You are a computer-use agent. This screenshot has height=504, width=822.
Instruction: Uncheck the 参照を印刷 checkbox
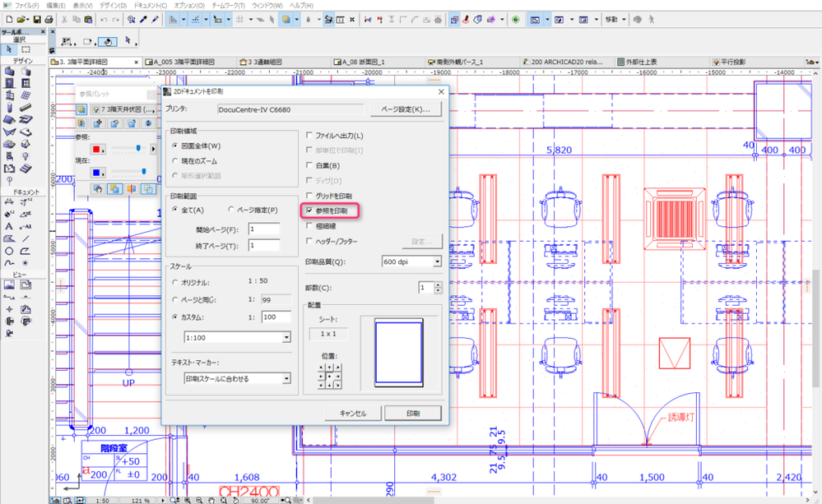tap(309, 211)
